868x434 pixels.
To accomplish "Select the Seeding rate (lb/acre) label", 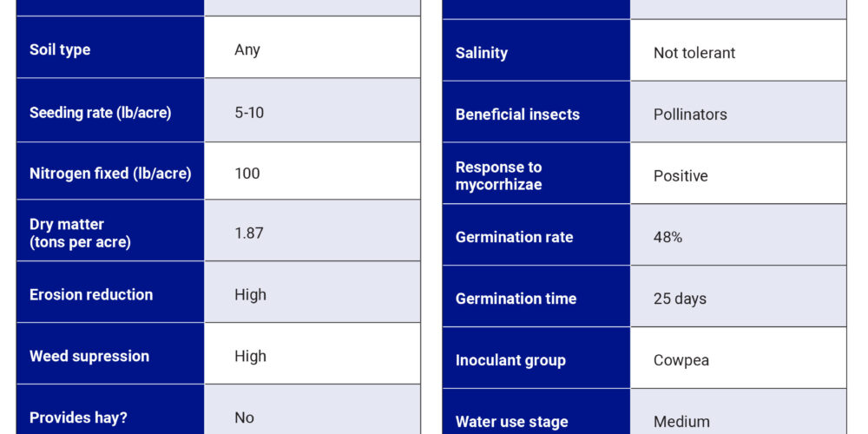I will pyautogui.click(x=101, y=112).
